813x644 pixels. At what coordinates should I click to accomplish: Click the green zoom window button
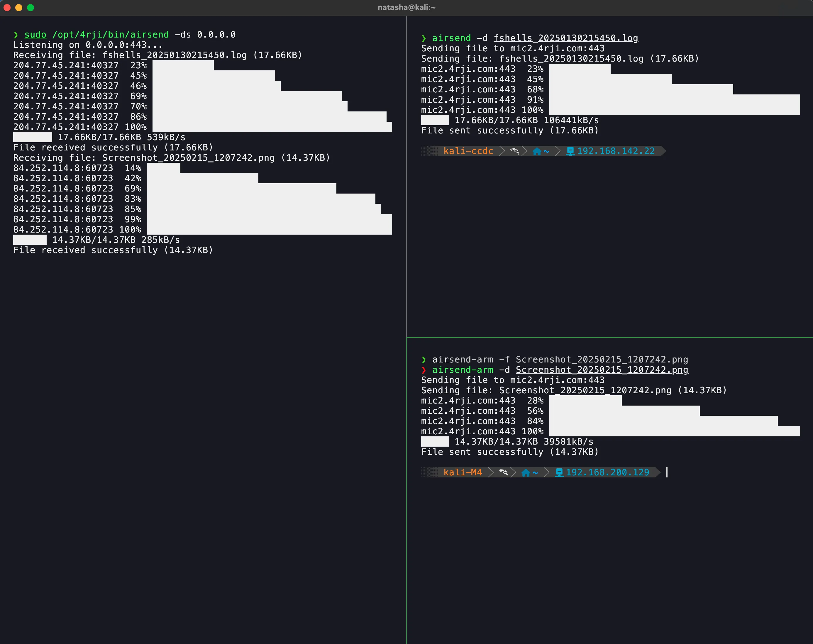pos(31,8)
